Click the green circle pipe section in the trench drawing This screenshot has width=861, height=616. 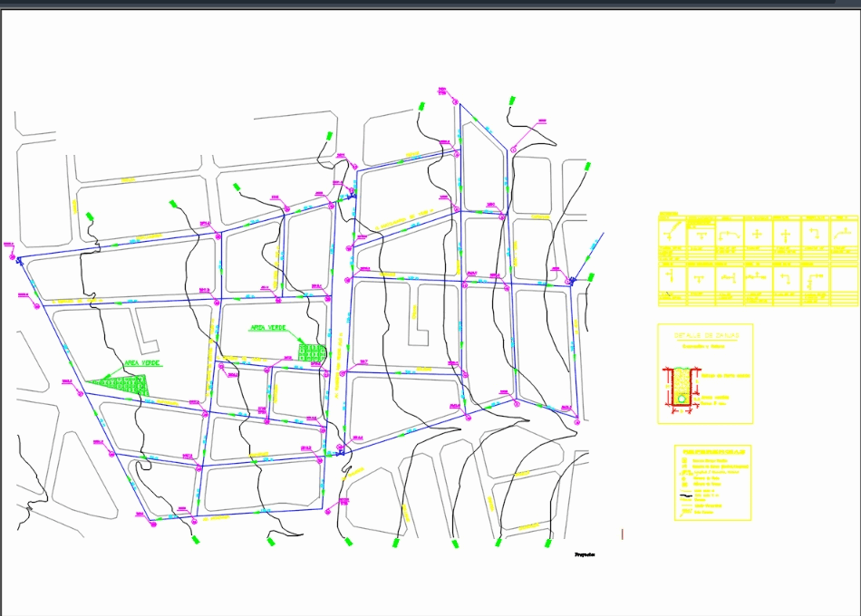coord(682,399)
